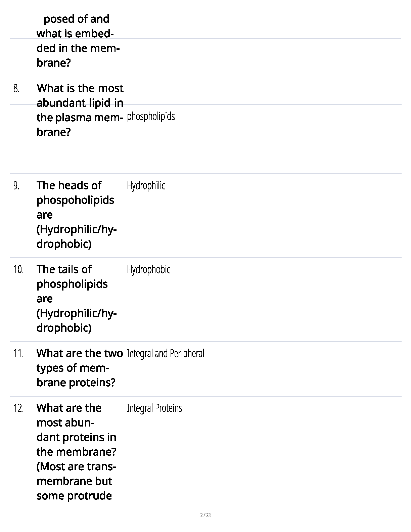Click "(Hydrophilic/hydrophobic)" under the tails question

click(x=76, y=321)
